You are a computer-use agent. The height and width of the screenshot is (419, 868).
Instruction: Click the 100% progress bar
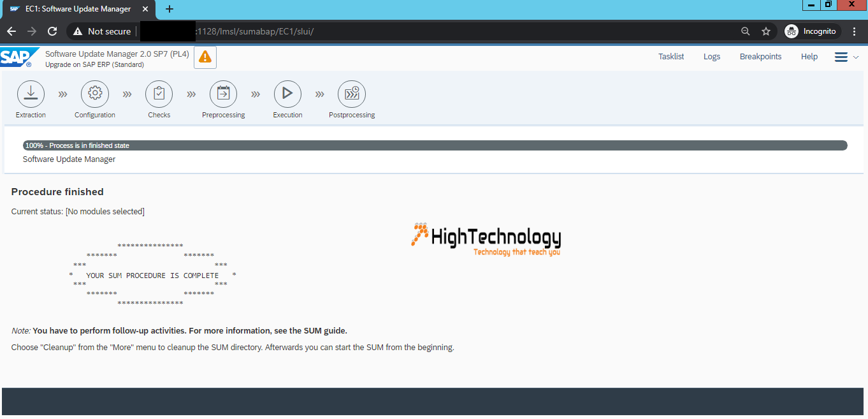[x=435, y=145]
